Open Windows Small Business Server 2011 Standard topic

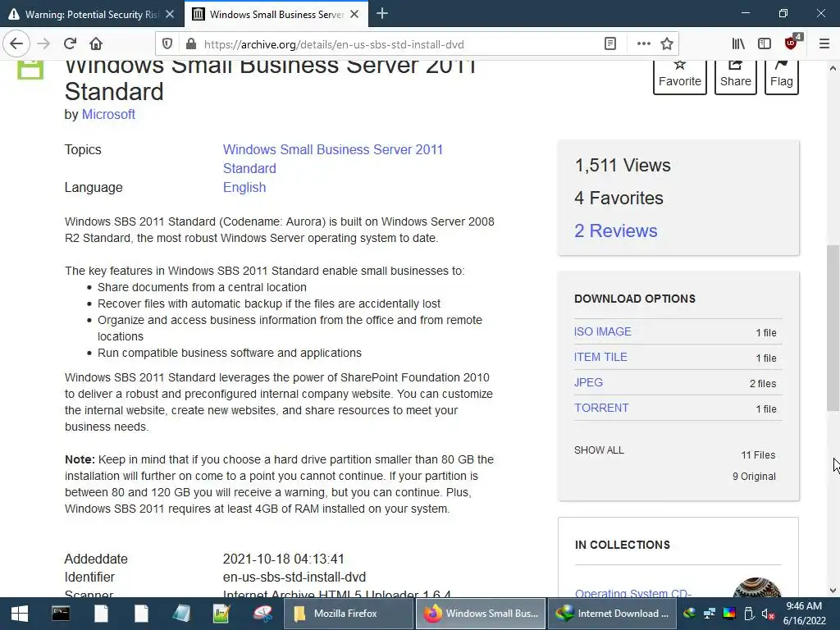[333, 158]
